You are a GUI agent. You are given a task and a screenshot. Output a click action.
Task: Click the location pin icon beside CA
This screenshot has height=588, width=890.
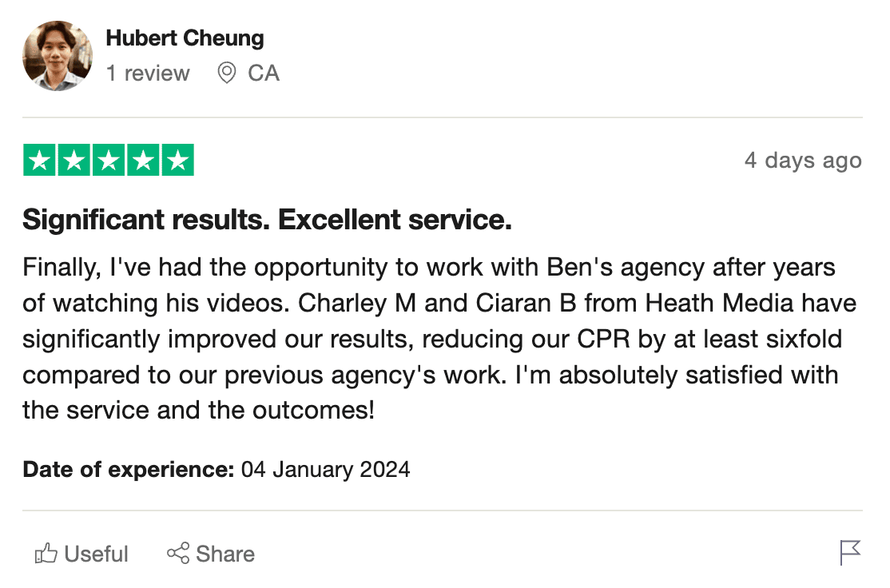coord(227,73)
